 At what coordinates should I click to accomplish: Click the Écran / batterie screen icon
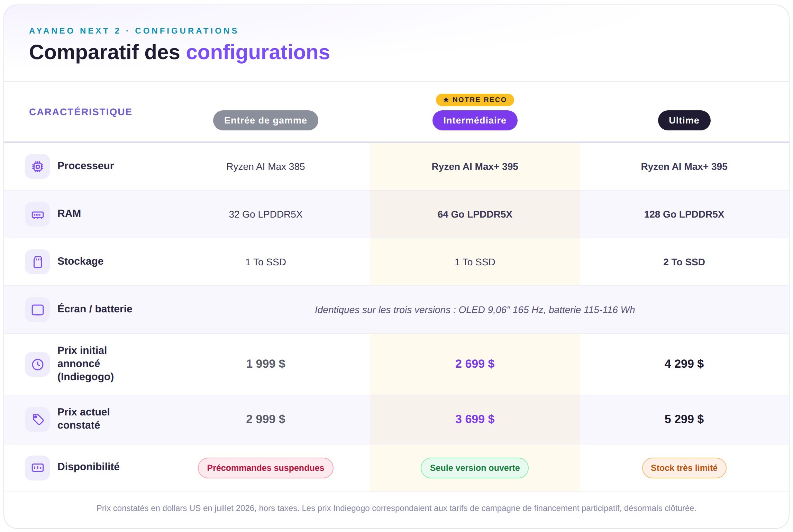click(x=37, y=310)
